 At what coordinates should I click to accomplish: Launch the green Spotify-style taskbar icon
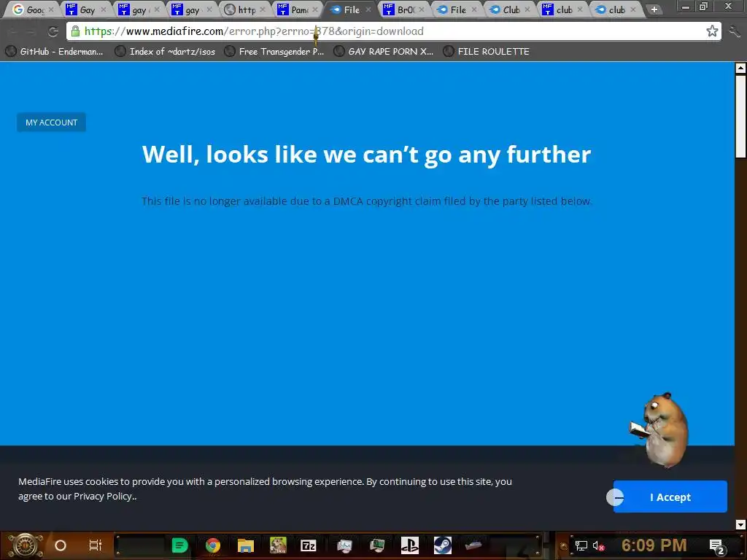179,545
